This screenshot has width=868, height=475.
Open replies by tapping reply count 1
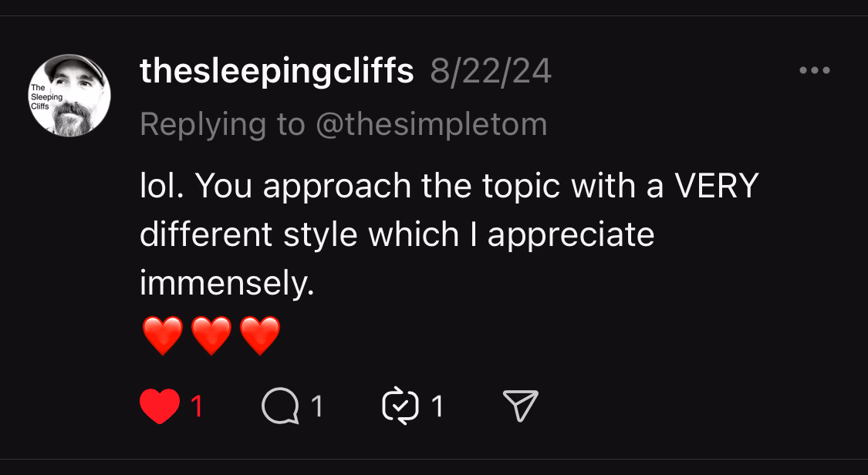pyautogui.click(x=317, y=406)
